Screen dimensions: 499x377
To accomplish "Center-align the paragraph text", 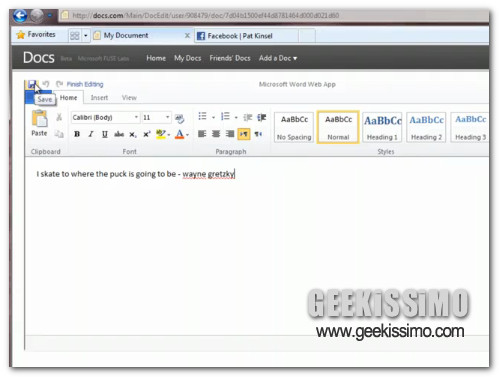I will click(216, 134).
